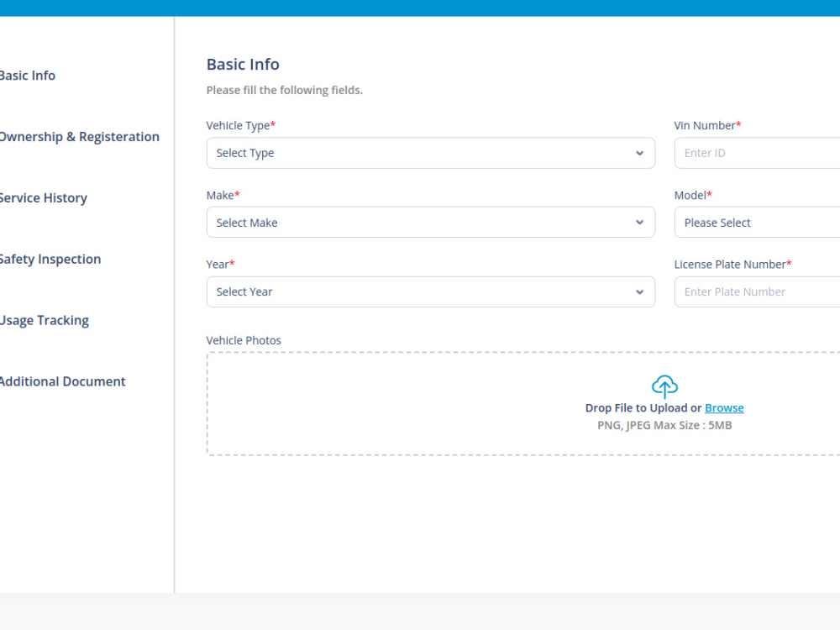Open the Service History section
840x630 pixels.
coord(44,197)
